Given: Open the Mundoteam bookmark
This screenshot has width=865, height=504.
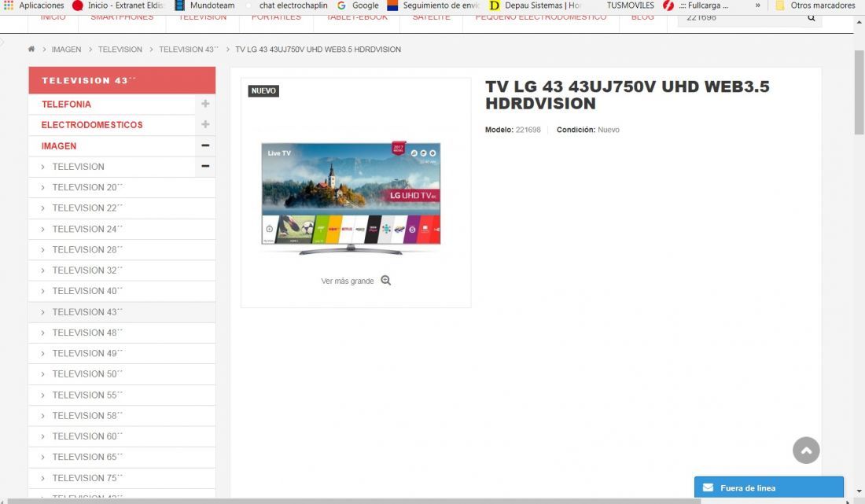Looking at the screenshot, I should [204, 6].
